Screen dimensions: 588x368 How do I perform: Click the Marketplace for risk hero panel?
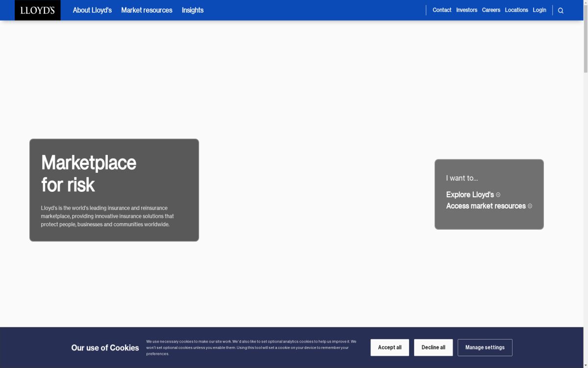coord(114,190)
